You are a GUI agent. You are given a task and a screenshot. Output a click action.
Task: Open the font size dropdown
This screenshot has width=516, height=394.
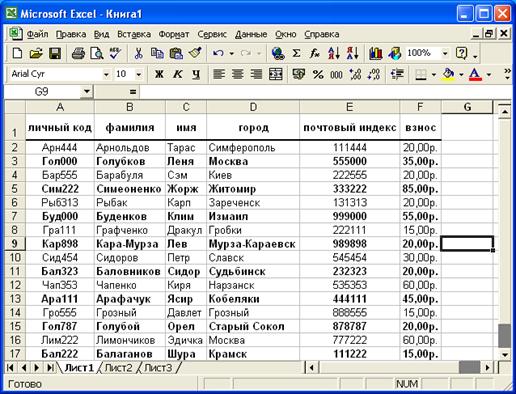[x=139, y=74]
